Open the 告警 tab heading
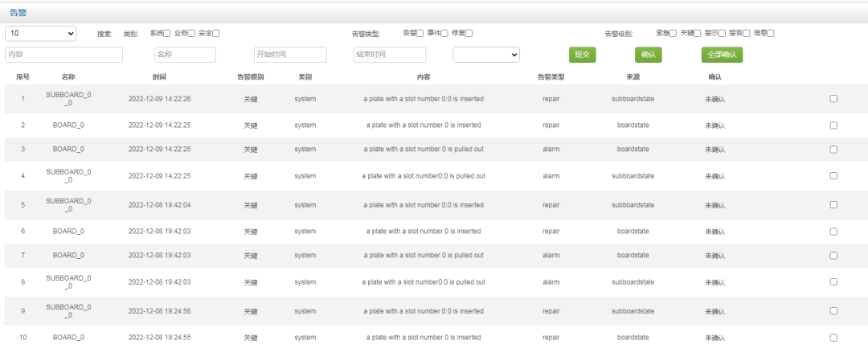The width and height of the screenshot is (868, 357). click(18, 12)
